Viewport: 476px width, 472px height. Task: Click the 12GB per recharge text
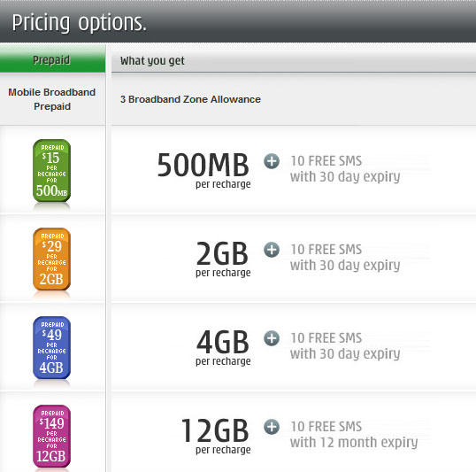point(216,437)
